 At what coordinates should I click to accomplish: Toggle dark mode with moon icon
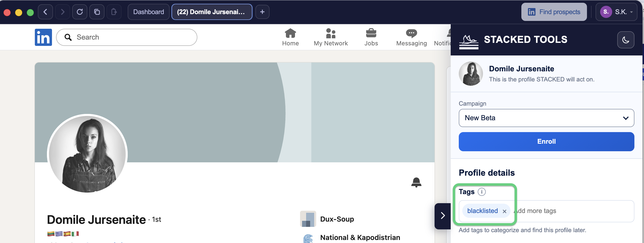pyautogui.click(x=626, y=40)
